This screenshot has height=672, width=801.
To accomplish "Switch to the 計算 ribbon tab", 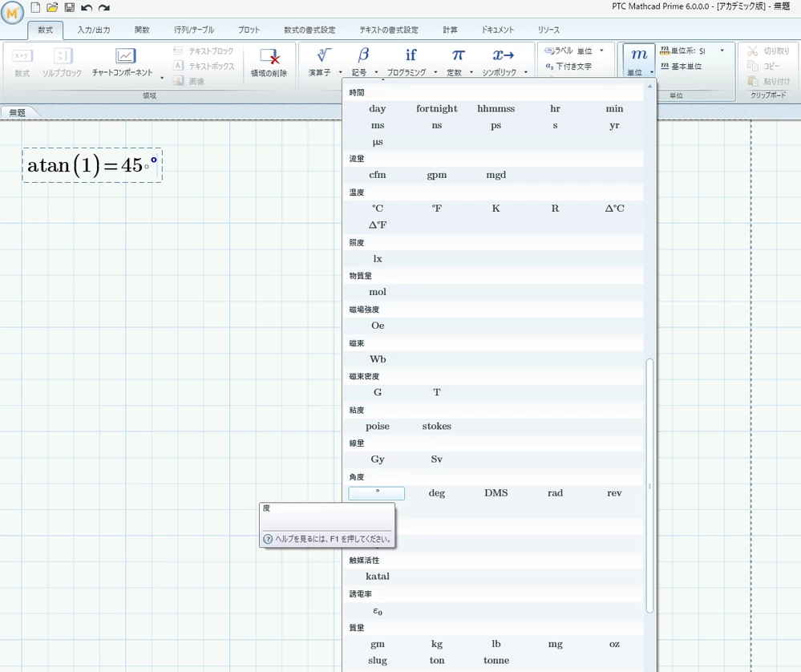I will (x=450, y=30).
